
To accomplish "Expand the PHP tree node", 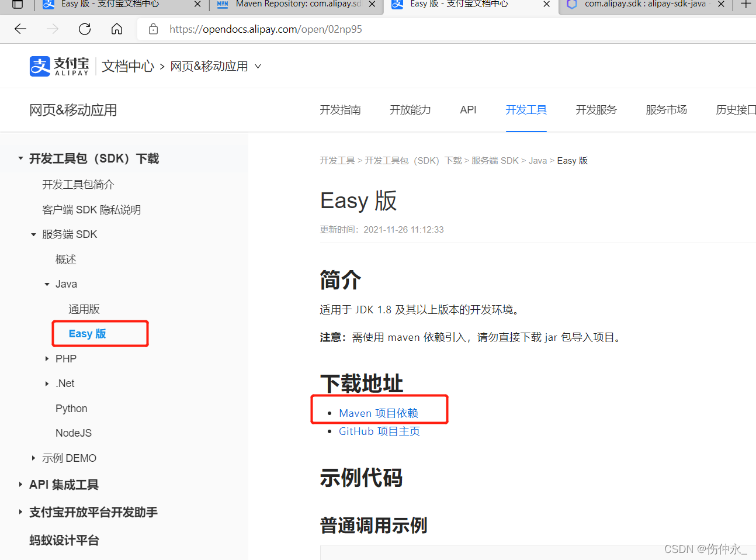I will click(47, 359).
